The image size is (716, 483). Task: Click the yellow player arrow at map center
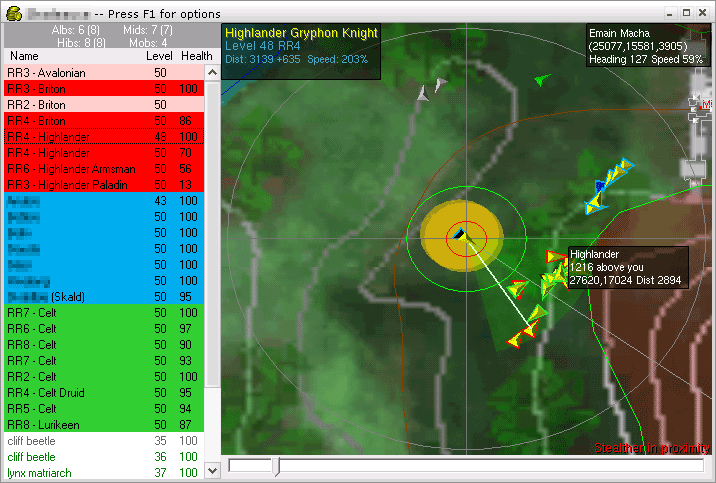pyautogui.click(x=461, y=235)
